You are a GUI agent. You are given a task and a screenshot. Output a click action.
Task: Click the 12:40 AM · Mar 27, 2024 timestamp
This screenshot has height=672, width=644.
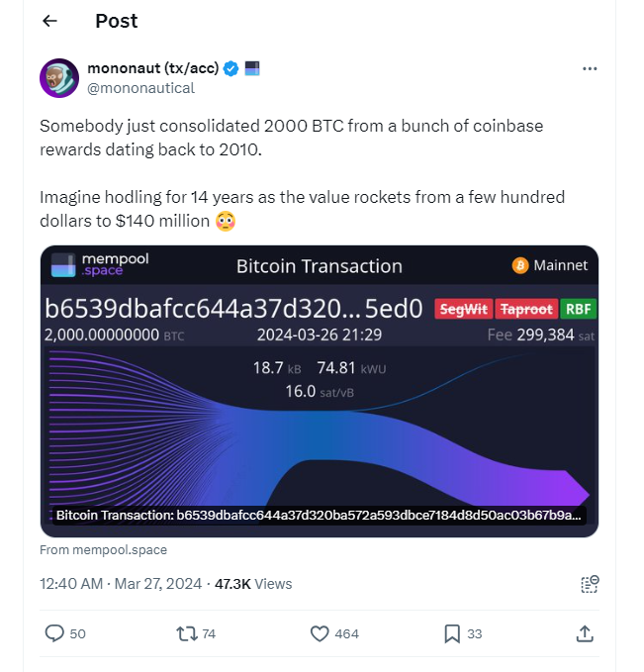pos(119,584)
